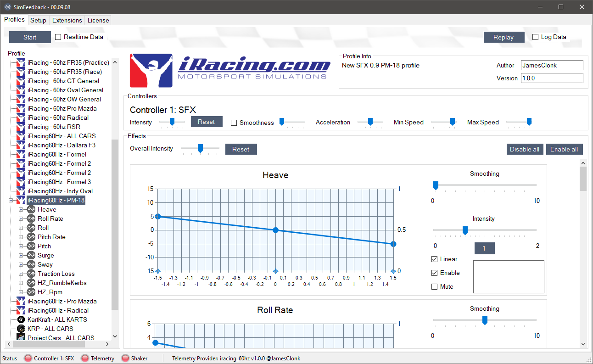Reset the Overall Intensity

241,149
